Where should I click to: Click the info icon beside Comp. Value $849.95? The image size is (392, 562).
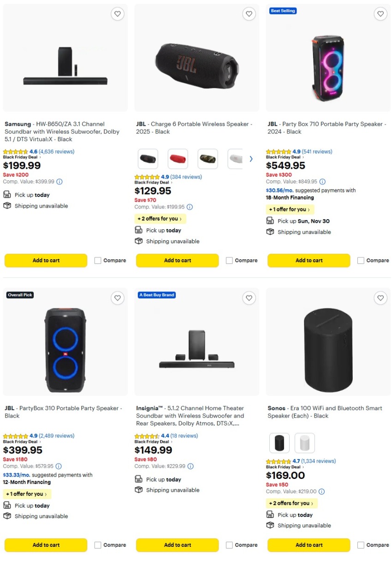tap(322, 181)
